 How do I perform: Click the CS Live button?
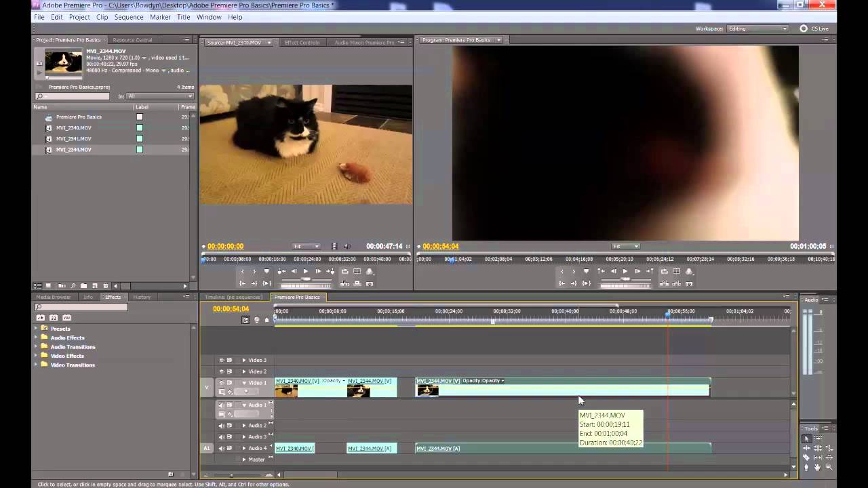[x=814, y=28]
